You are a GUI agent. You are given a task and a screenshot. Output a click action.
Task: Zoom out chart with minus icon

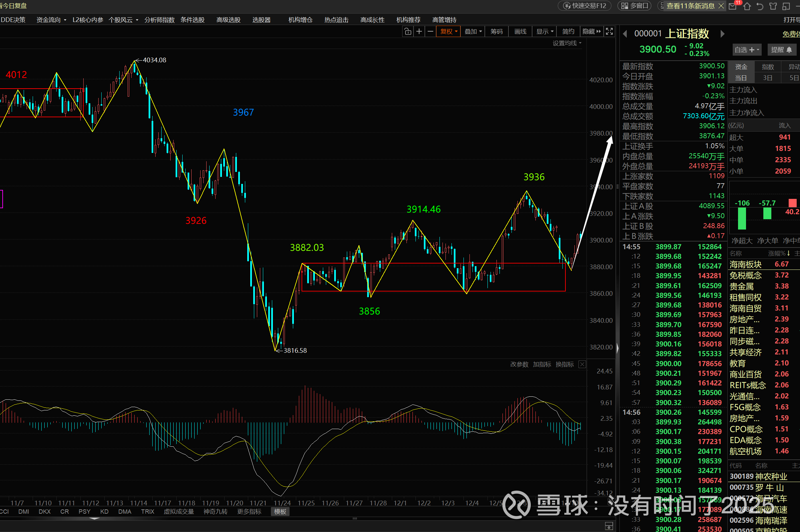coord(430,32)
